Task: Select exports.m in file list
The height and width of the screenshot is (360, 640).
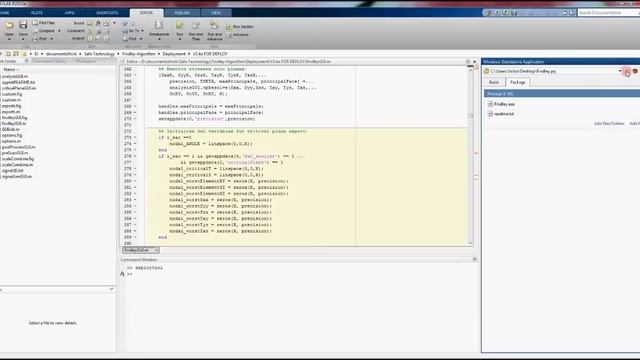Action: coord(11,112)
